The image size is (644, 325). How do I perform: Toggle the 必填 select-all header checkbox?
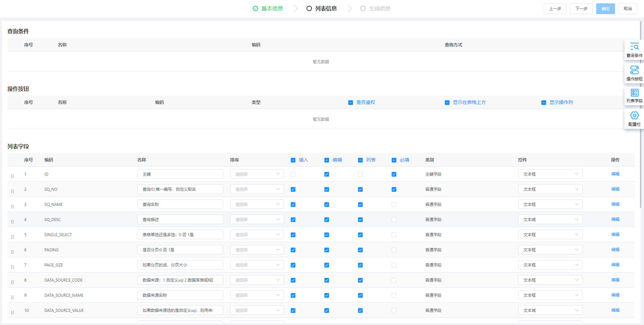(x=394, y=160)
